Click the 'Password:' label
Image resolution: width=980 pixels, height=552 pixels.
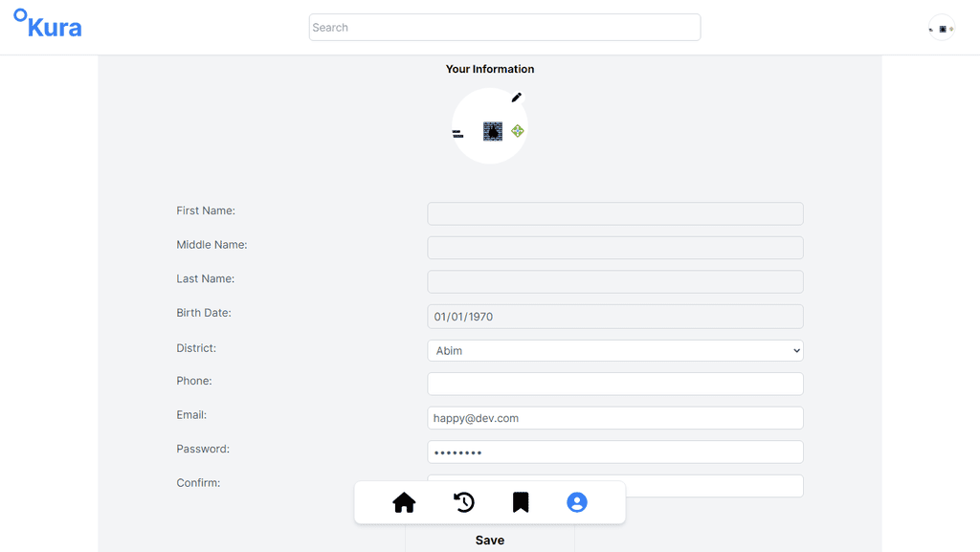tap(203, 449)
